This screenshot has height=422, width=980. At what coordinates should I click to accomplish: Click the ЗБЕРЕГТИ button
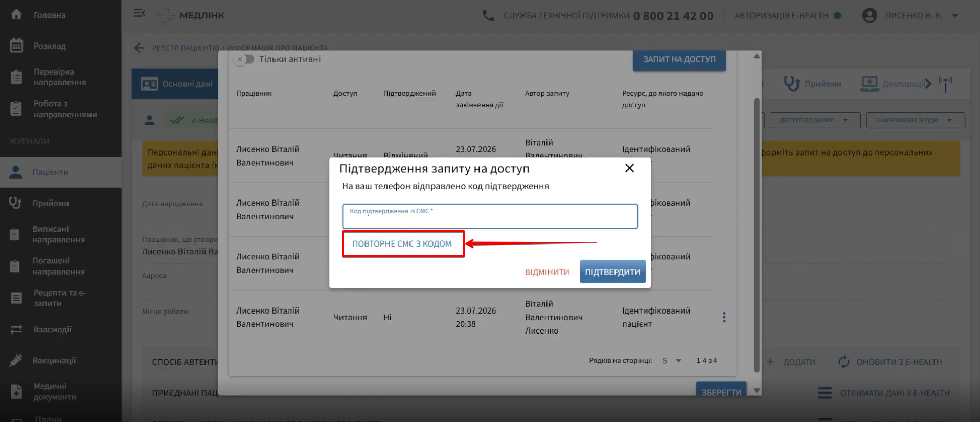[721, 390]
